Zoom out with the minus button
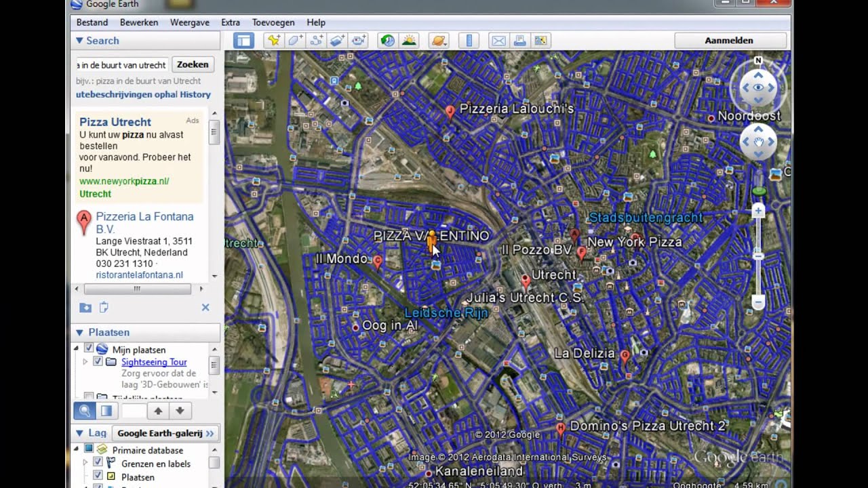Viewport: 868px width, 488px height. [759, 302]
